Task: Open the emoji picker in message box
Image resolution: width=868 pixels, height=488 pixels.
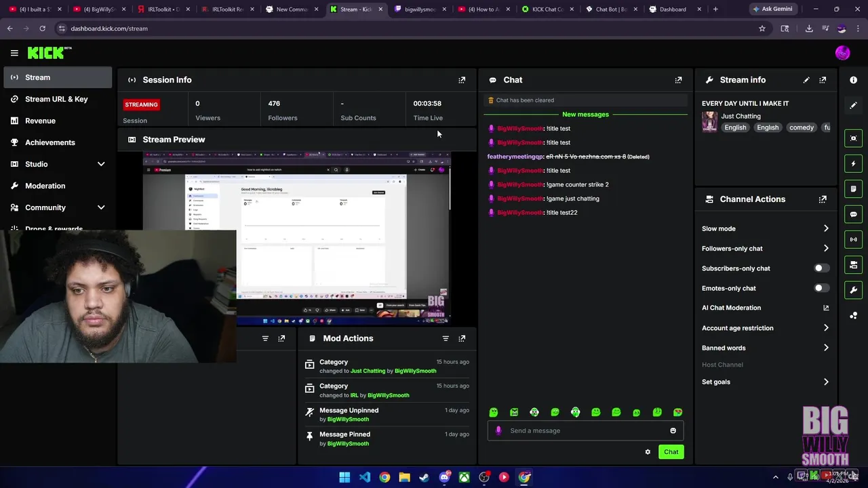Action: pos(673,430)
